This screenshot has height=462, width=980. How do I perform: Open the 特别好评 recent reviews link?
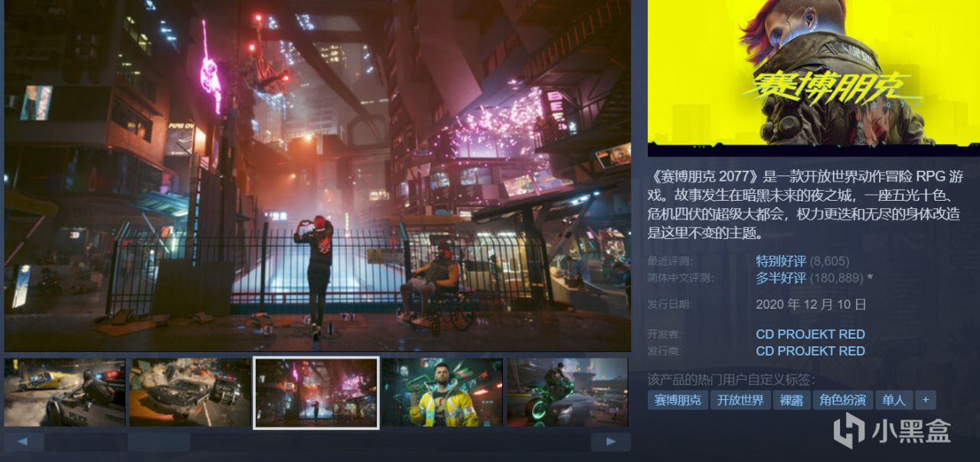click(x=781, y=261)
